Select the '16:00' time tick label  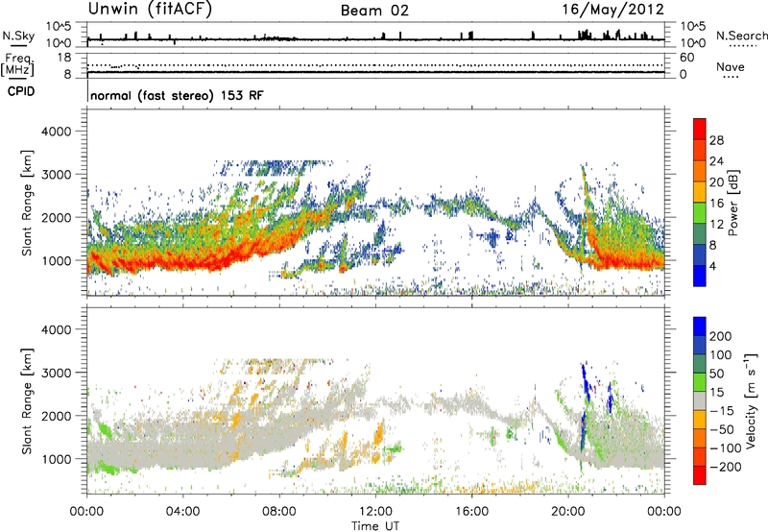471,512
